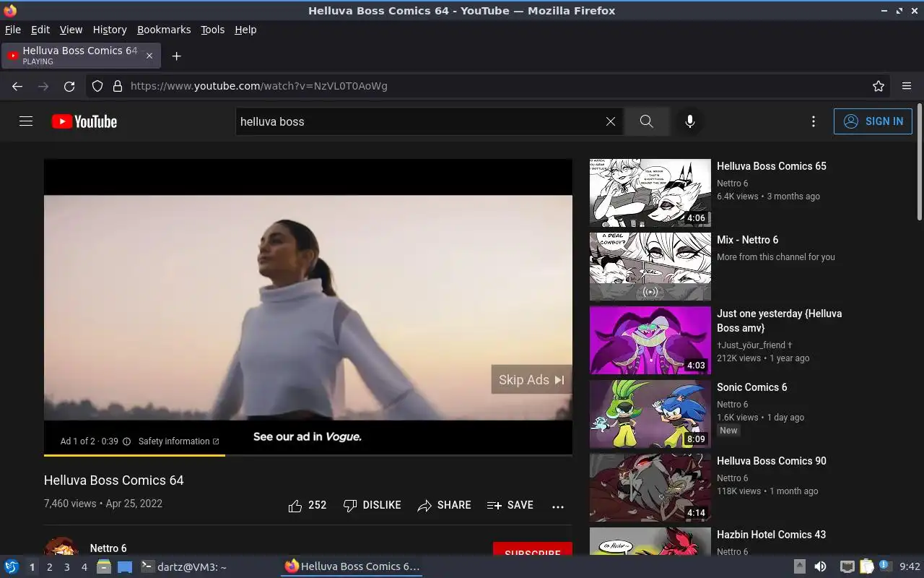The width and height of the screenshot is (924, 578).
Task: Bookmark this page with the star icon
Action: [x=879, y=86]
